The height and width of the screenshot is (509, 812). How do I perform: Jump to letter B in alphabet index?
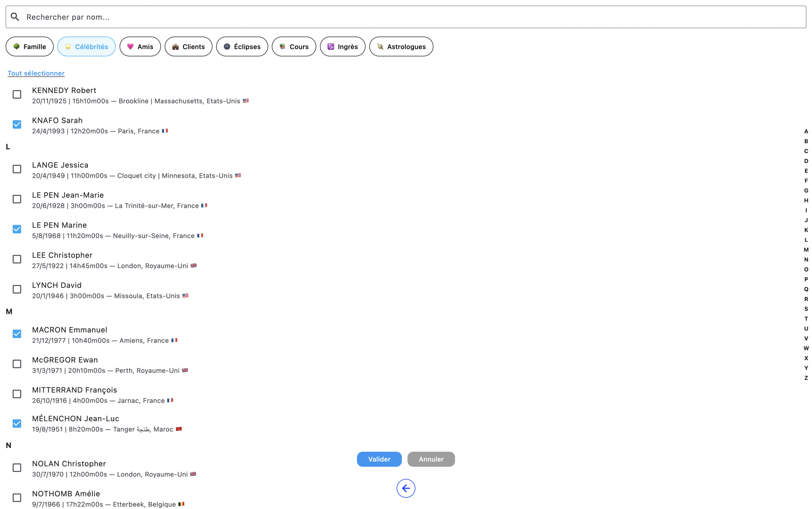point(806,141)
